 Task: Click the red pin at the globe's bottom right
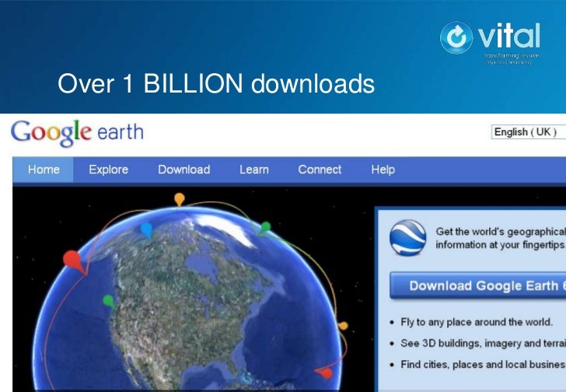coord(323,373)
